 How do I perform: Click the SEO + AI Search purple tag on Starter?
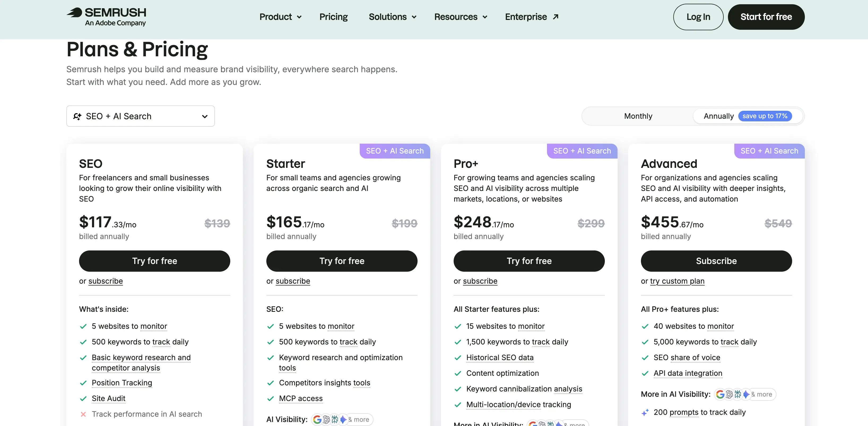(x=394, y=151)
